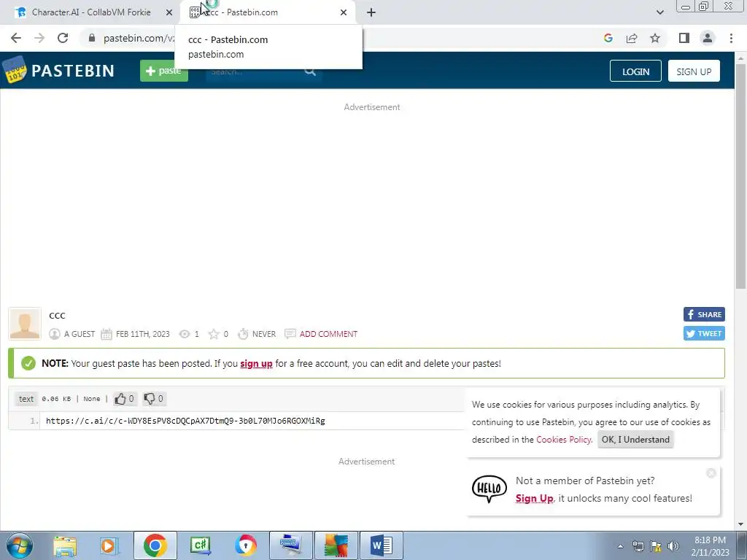Screen dimensions: 747x560
Task: Click the A GUEST author label
Action: click(80, 334)
